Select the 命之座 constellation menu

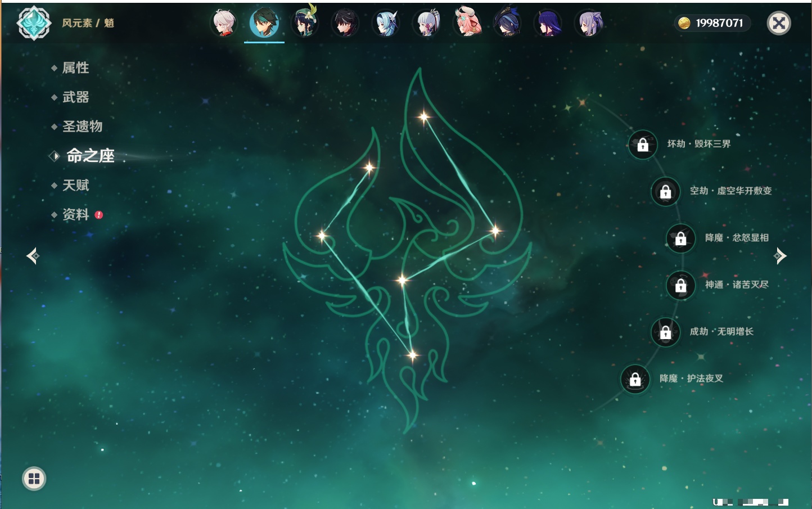click(x=90, y=156)
